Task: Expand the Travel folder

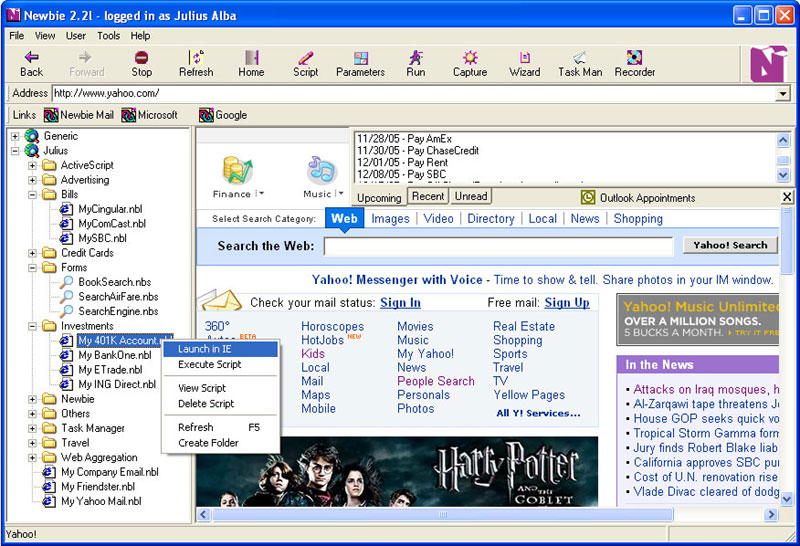Action: coord(33,443)
